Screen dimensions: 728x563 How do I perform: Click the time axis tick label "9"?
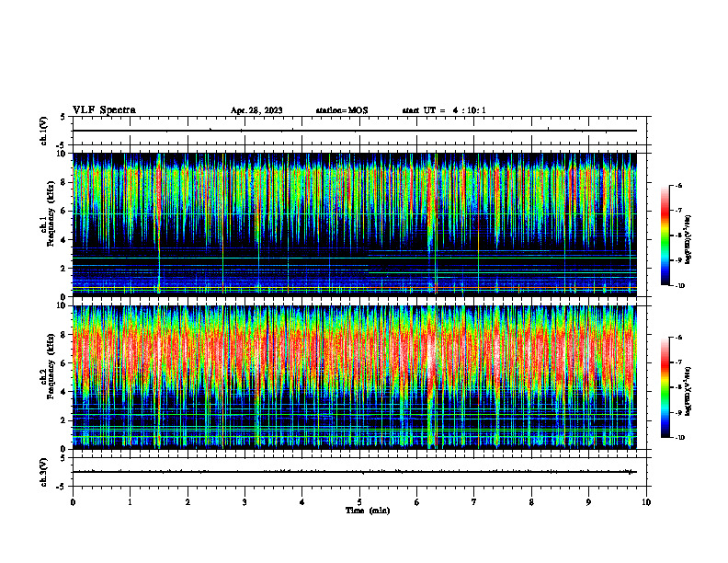click(x=588, y=502)
